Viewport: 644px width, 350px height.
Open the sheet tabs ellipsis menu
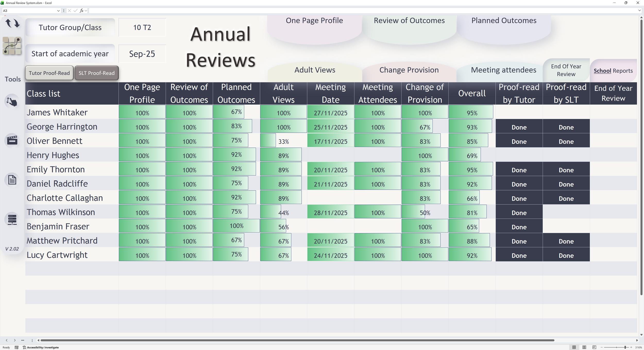click(x=23, y=340)
